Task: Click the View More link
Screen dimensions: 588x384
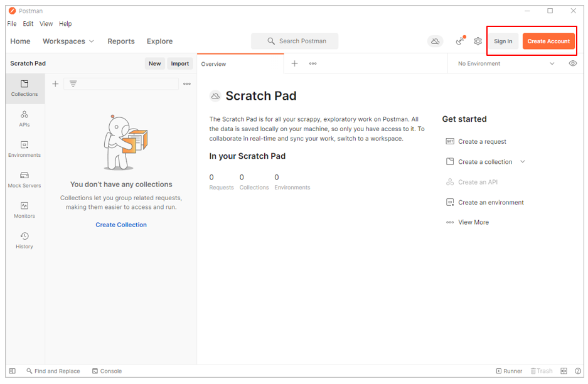Action: coord(473,222)
